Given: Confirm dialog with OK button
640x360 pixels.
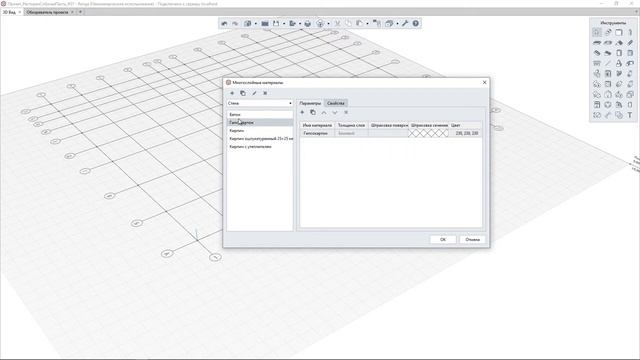Looking at the screenshot, I should [443, 240].
